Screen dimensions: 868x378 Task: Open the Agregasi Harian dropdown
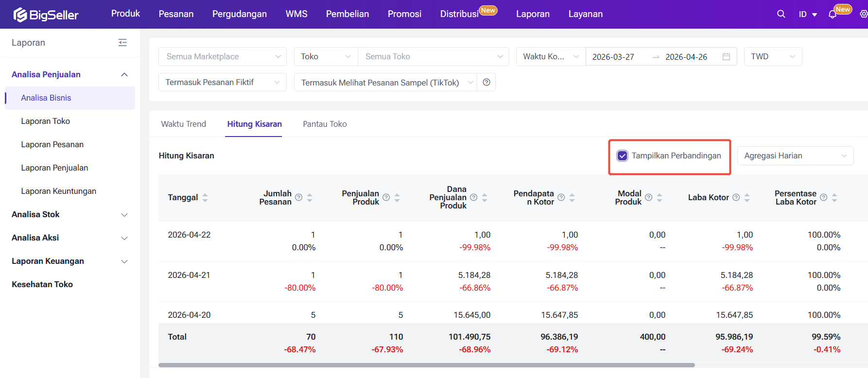(795, 156)
